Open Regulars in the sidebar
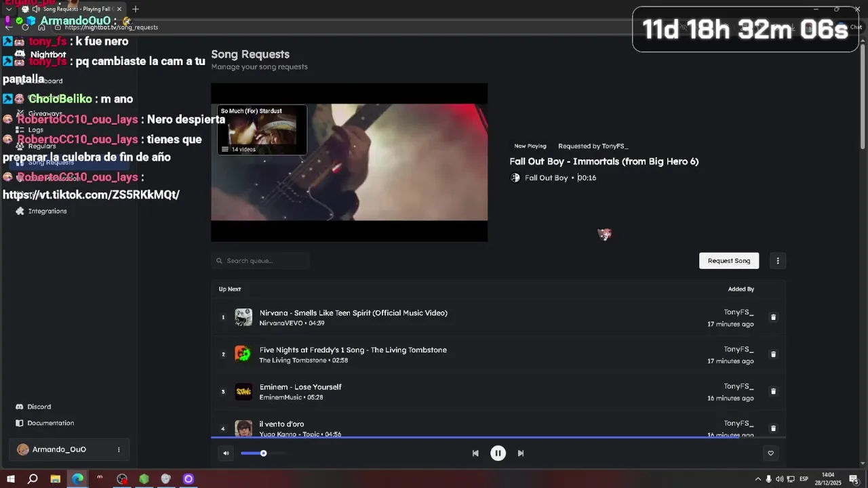868x488 pixels. tap(36, 146)
